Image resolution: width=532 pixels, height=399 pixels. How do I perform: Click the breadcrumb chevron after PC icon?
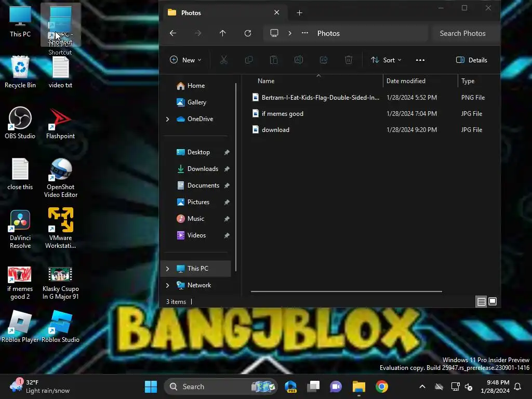(x=290, y=33)
